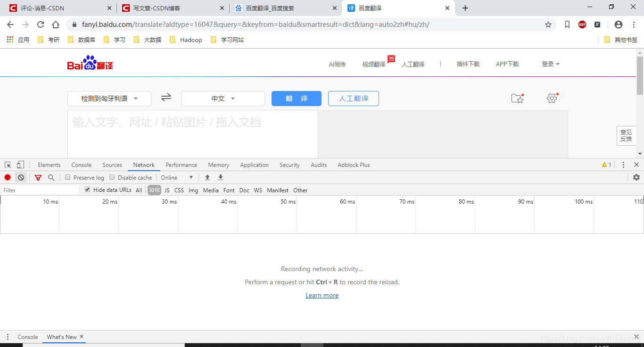The image size is (644, 347).
Task: Filter requests by JS type
Action: pos(167,190)
